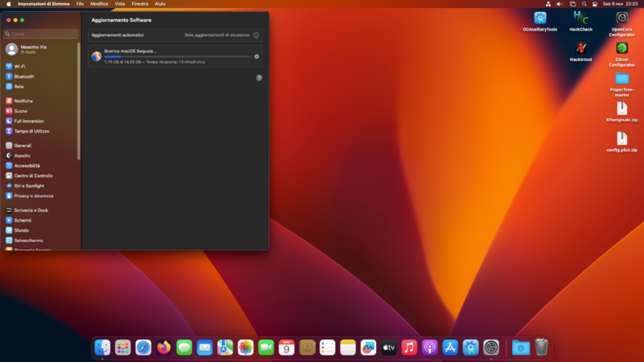Open the Apple ID profile Massimo Via
The height and width of the screenshot is (362, 644).
pyautogui.click(x=32, y=49)
